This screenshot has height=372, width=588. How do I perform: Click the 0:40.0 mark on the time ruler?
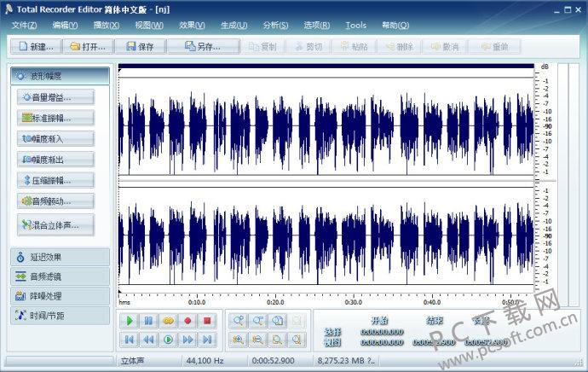click(x=432, y=302)
